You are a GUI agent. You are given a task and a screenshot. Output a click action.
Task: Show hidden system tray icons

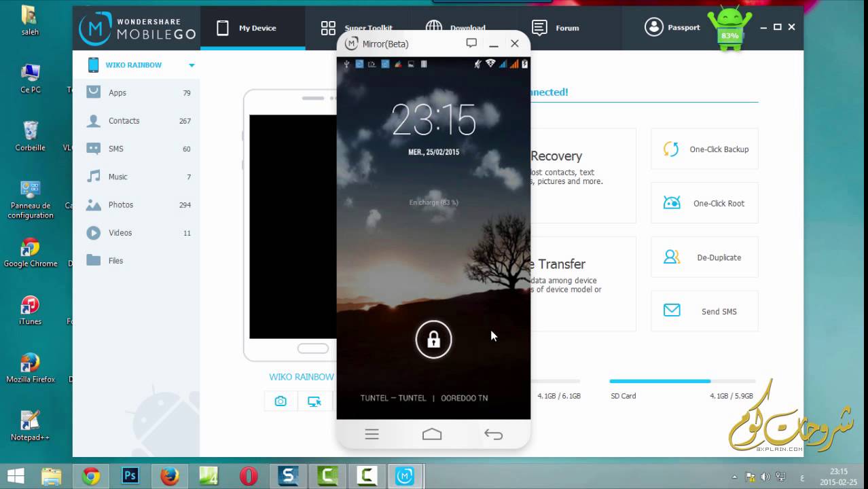click(x=736, y=477)
